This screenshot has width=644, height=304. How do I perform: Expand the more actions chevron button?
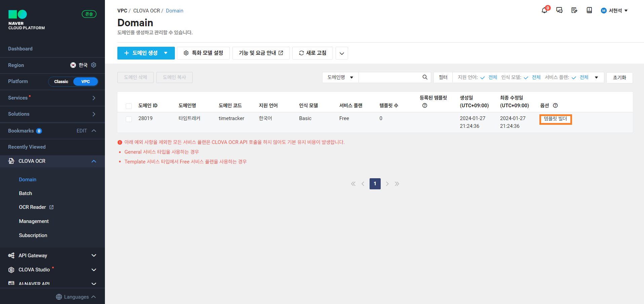[342, 53]
